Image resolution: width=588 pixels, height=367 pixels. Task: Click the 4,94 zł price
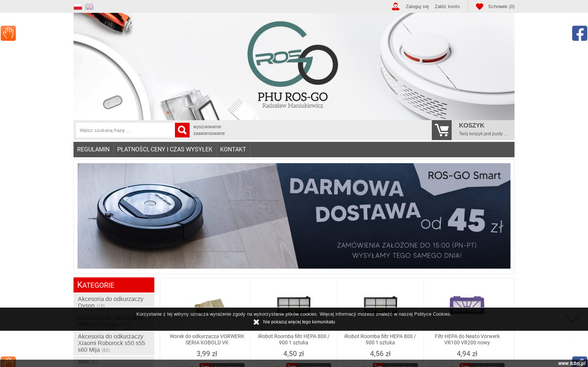pyautogui.click(x=467, y=354)
